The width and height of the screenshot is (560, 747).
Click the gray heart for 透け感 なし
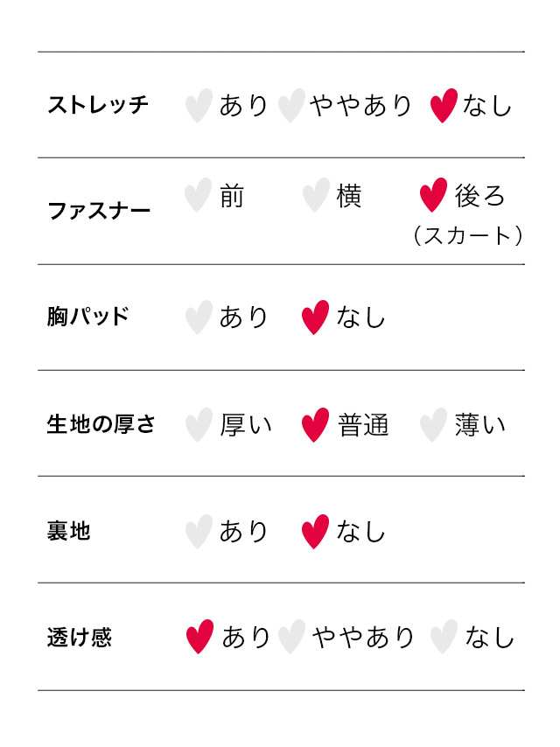(x=444, y=637)
